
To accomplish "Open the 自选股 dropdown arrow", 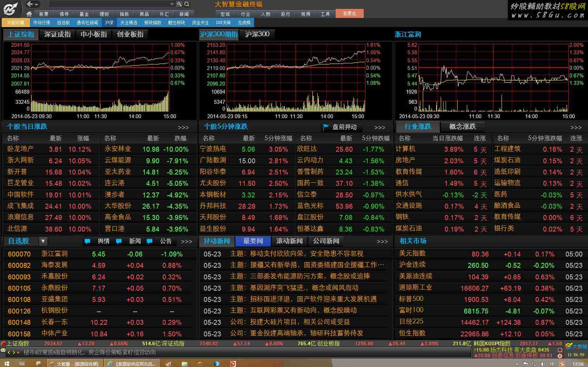I will tap(43, 241).
